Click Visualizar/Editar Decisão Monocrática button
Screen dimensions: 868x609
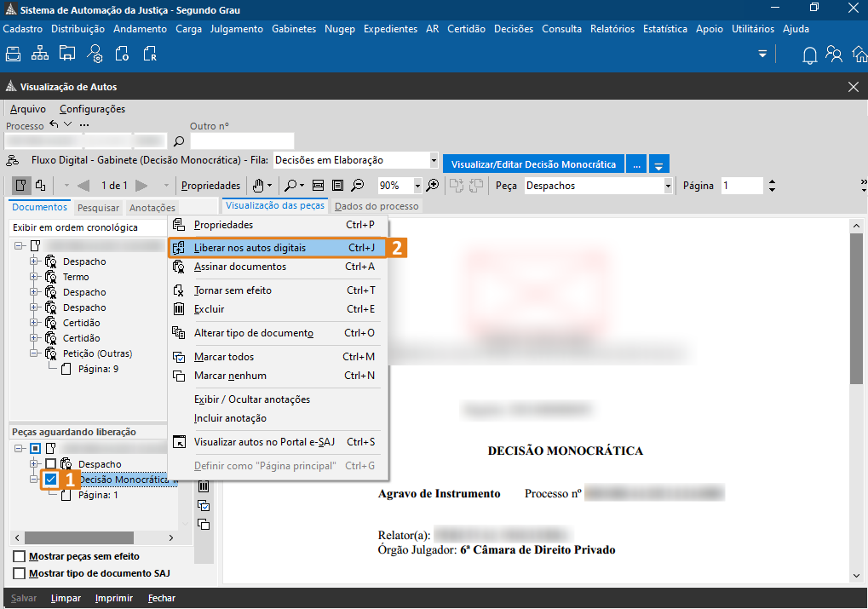[x=533, y=164]
